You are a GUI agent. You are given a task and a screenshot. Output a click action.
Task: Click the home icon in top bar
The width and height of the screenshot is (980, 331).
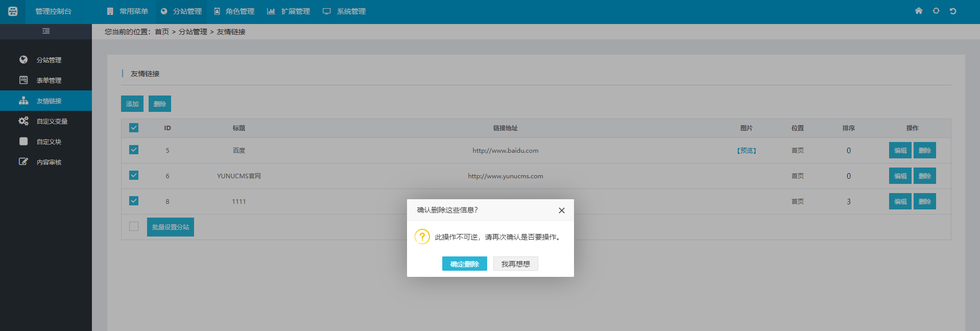click(919, 11)
